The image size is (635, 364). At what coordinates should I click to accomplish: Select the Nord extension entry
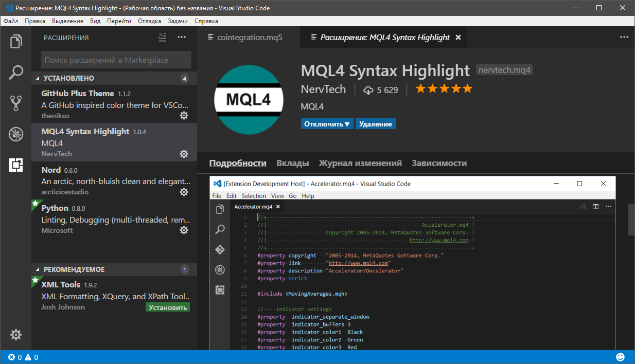coord(114,180)
